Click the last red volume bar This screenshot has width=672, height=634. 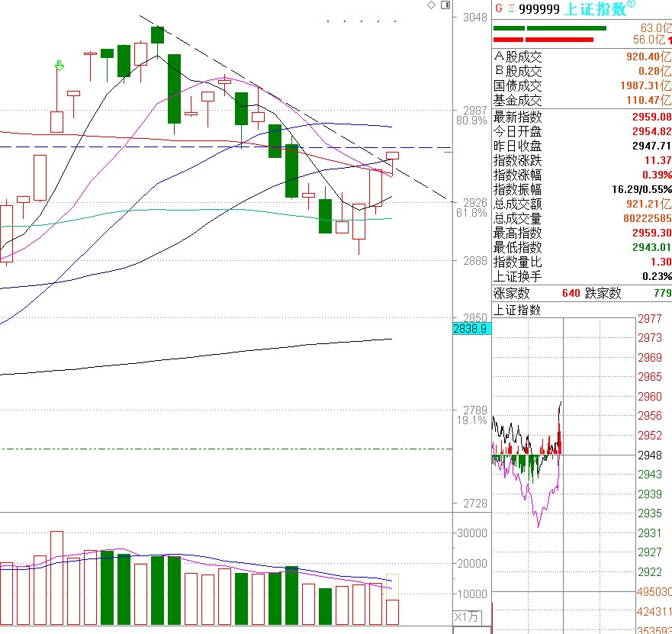pos(392,612)
